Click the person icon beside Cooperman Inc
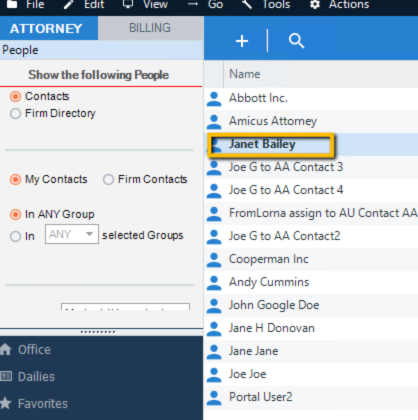The height and width of the screenshot is (420, 418). point(214,260)
